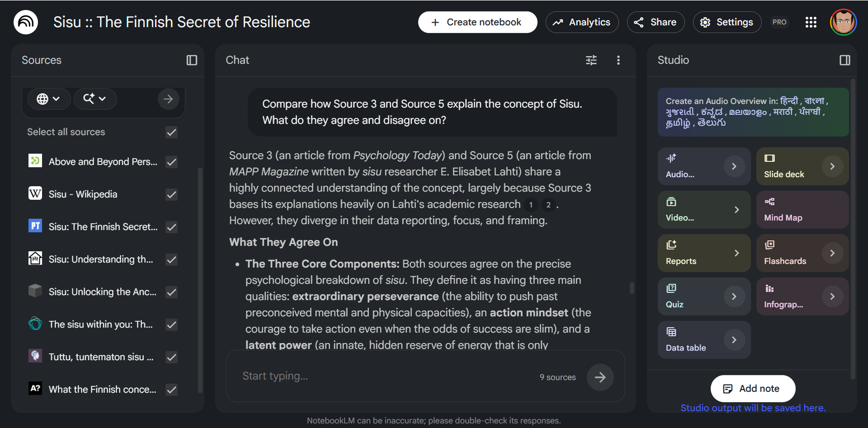The image size is (868, 428).
Task: Click the chat response scrollbar thumb
Action: tap(632, 288)
